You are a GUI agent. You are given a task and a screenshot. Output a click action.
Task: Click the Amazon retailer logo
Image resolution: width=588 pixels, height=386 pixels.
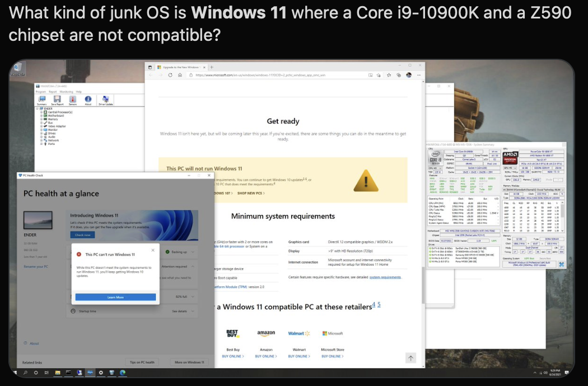coord(266,333)
